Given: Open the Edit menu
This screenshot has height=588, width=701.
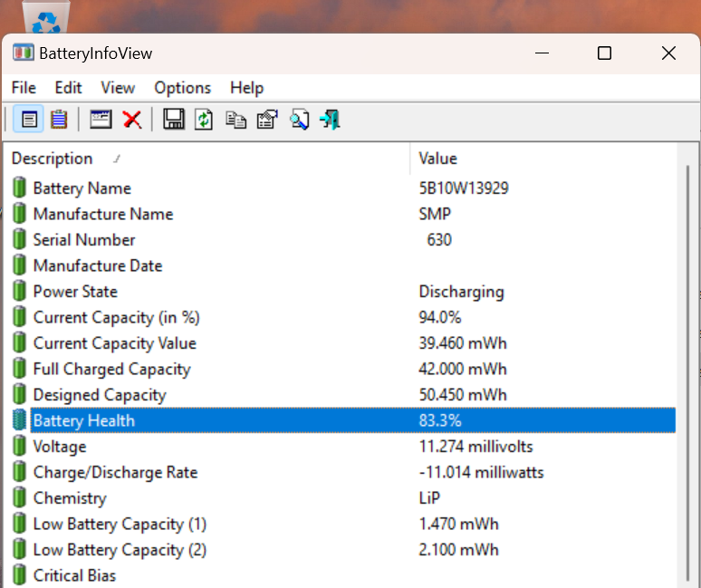Looking at the screenshot, I should click(x=68, y=88).
